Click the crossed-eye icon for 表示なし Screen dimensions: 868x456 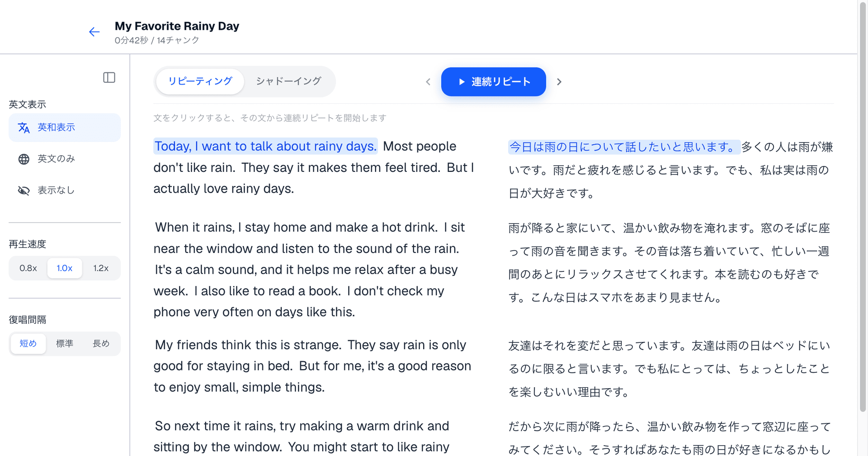pyautogui.click(x=24, y=190)
